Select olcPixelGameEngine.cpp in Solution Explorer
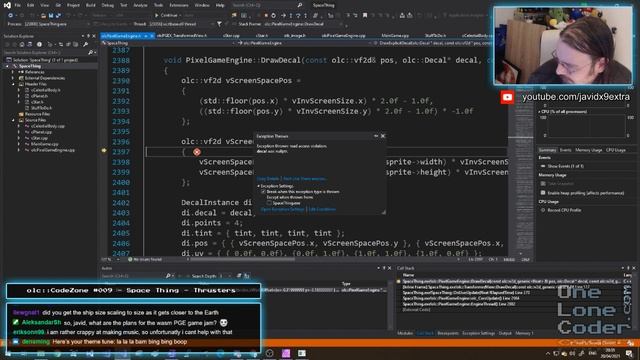640x360 pixels. (x=53, y=150)
